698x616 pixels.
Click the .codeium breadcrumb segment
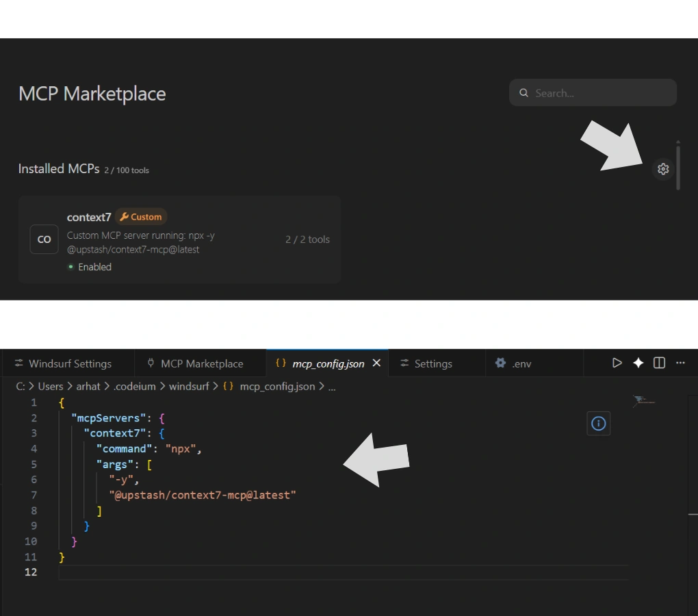pyautogui.click(x=134, y=386)
